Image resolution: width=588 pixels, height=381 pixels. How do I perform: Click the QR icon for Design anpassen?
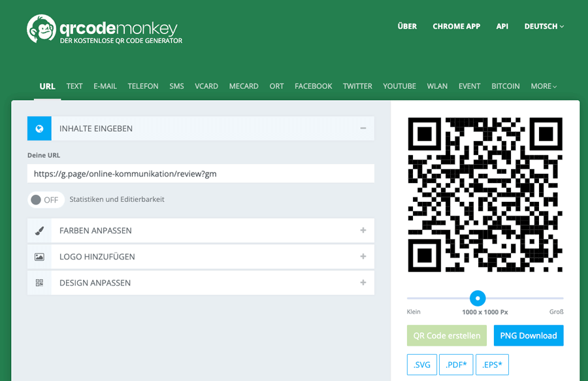pyautogui.click(x=39, y=283)
